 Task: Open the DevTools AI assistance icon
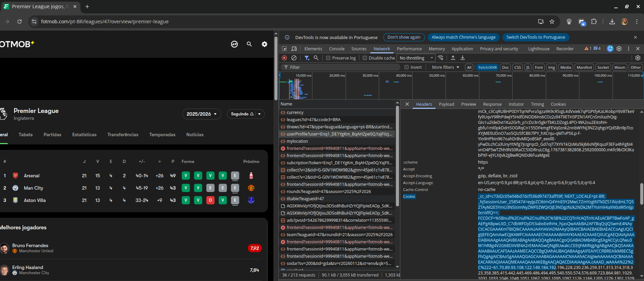coord(610,49)
